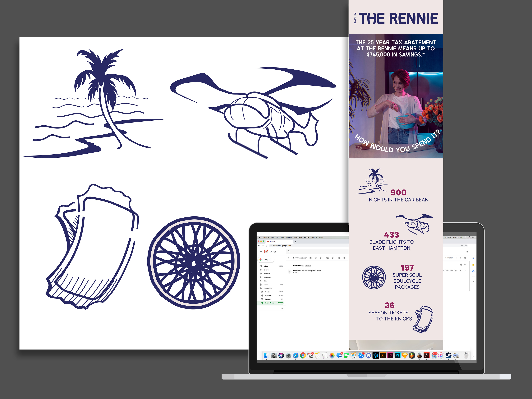The image size is (532, 399).
Task: Open Photoshop from the dock
Action: click(398, 355)
